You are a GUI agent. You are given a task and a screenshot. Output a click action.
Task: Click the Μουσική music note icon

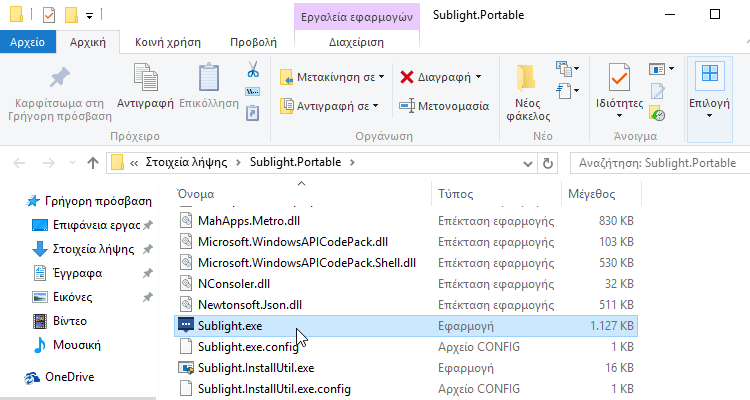(40, 344)
